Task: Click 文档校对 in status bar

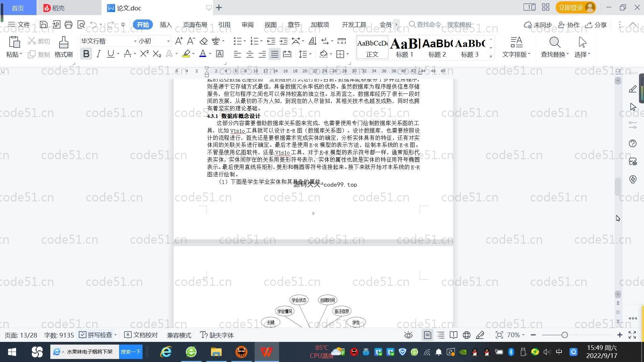Action: click(x=141, y=335)
